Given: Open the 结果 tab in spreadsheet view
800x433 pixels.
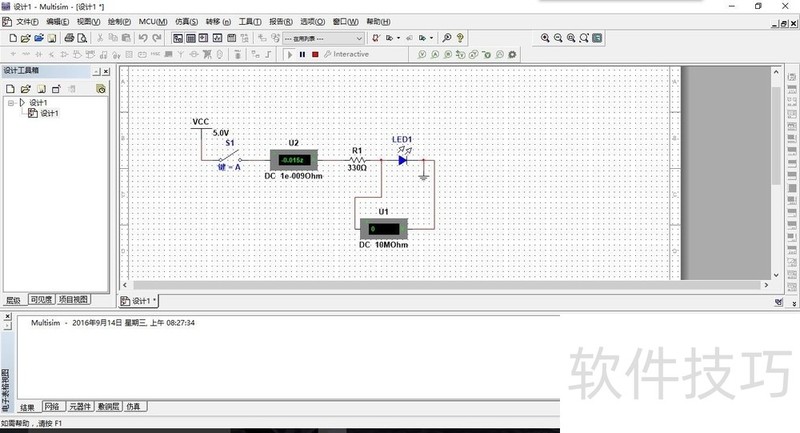Looking at the screenshot, I should pos(28,406).
